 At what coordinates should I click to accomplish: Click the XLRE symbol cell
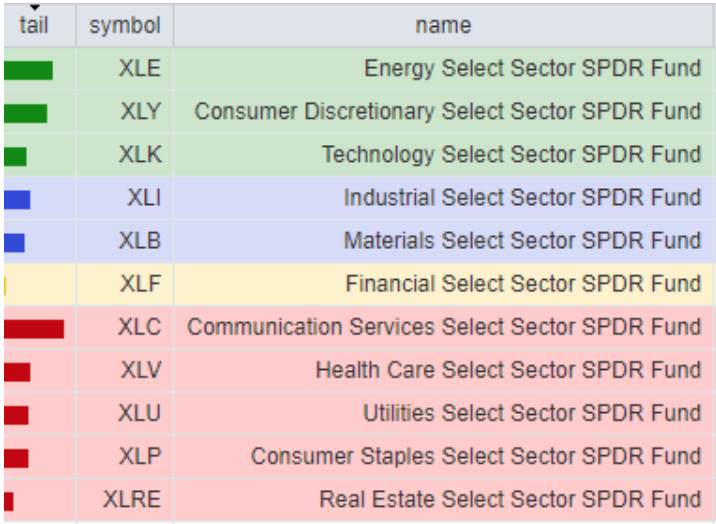click(132, 499)
